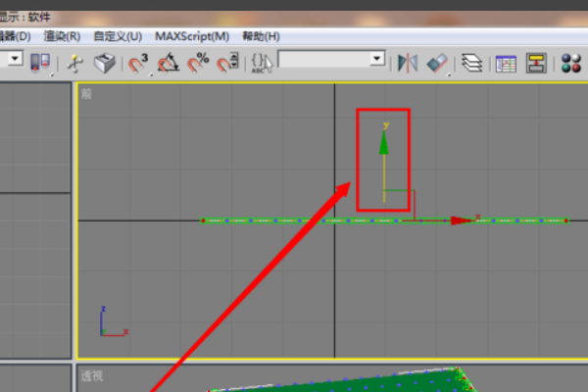Toggle the Percent Snap icon
The width and height of the screenshot is (588, 392).
[x=198, y=63]
